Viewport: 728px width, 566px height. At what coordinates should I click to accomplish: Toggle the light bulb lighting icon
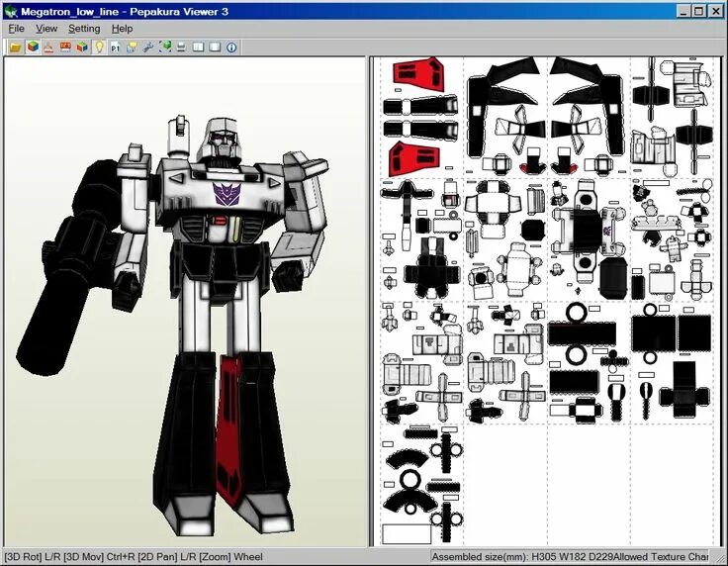pyautogui.click(x=99, y=47)
